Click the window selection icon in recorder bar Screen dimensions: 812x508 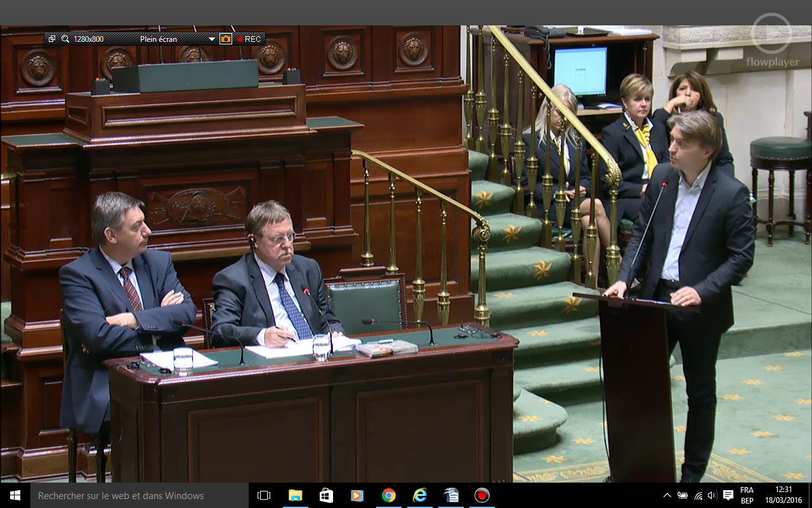pos(52,39)
